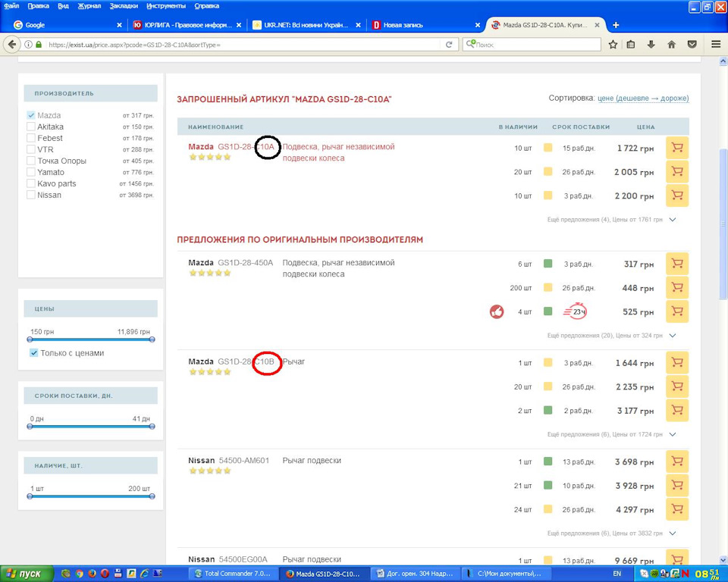Screen dimensions: 728x582
Task: Open the Инструменты menu
Action: click(166, 6)
